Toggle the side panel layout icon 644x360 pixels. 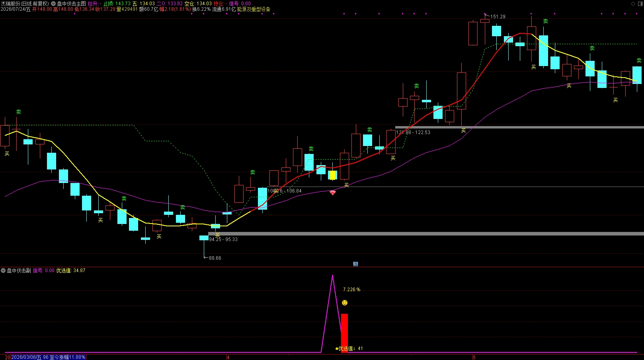640,4
